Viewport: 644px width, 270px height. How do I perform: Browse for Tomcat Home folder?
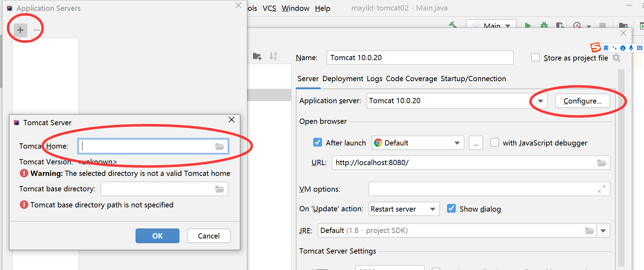pos(220,146)
